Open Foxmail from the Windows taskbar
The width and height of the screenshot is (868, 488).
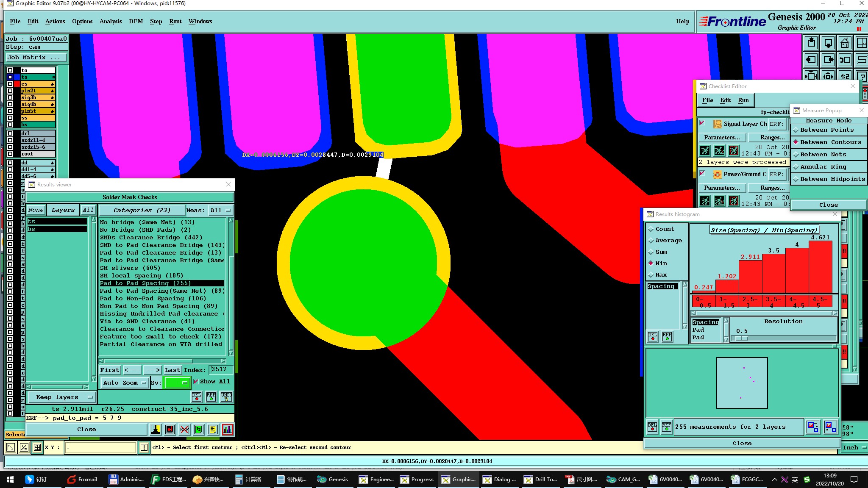click(83, 480)
